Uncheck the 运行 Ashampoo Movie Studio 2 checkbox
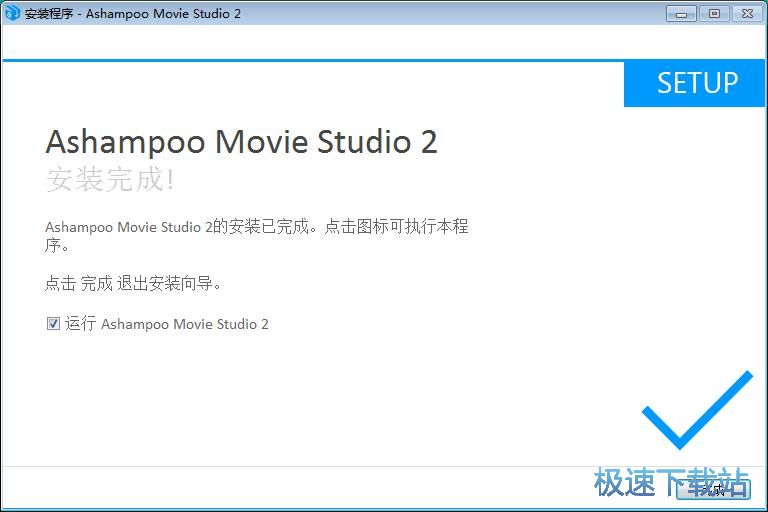The height and width of the screenshot is (512, 768). [x=53, y=323]
